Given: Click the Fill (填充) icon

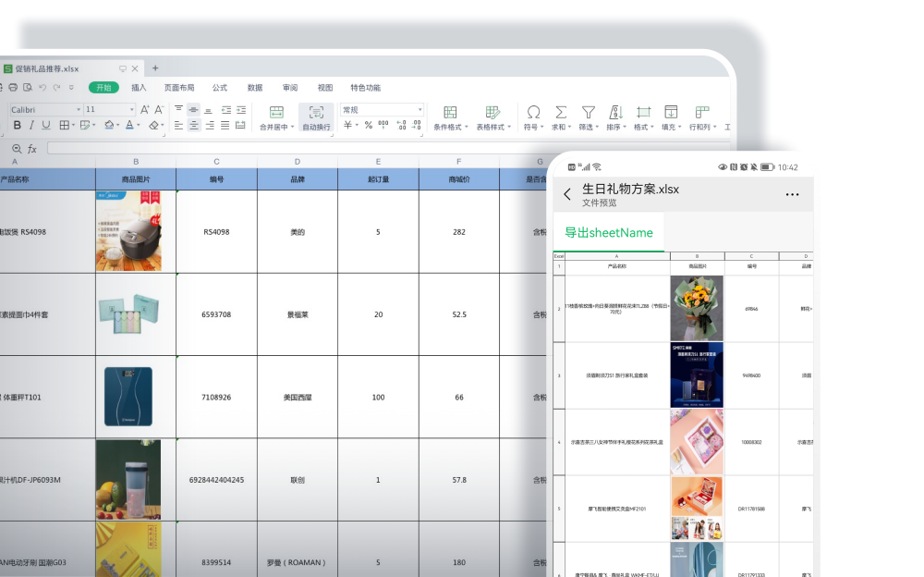Looking at the screenshot, I should click(x=671, y=112).
